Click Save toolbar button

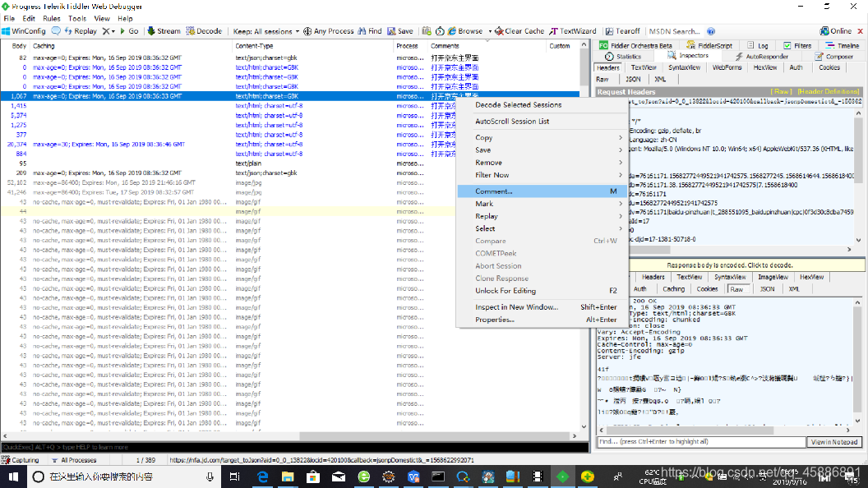click(x=400, y=31)
